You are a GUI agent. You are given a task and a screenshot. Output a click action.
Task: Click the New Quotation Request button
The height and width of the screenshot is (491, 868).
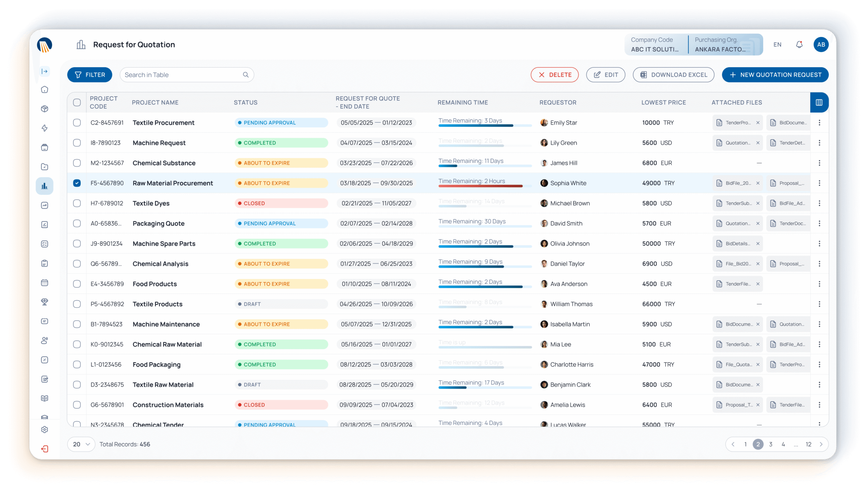[775, 75]
